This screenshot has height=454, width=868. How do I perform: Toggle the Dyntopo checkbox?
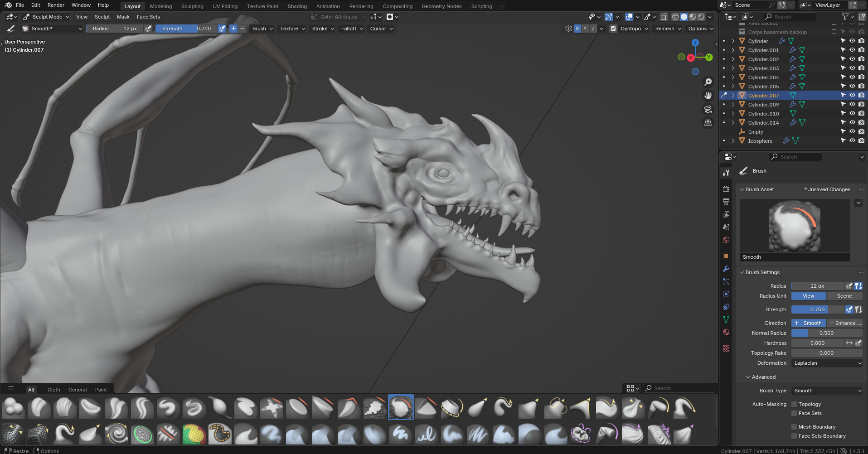(613, 29)
